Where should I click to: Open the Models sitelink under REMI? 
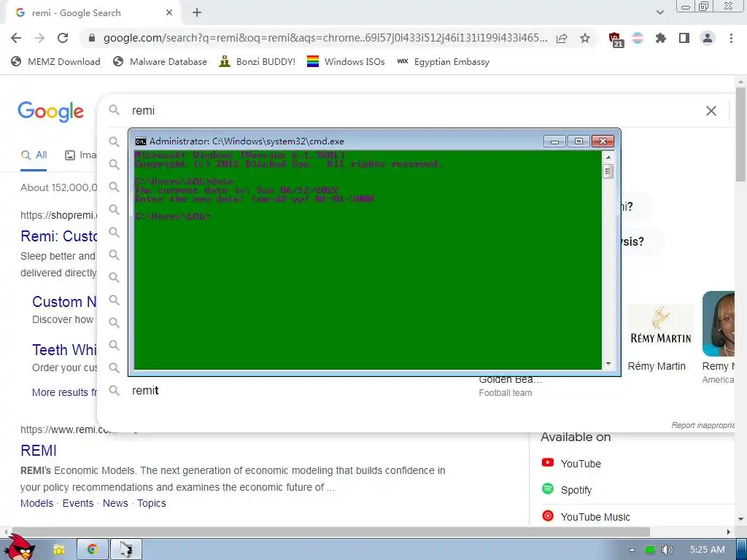coord(36,503)
